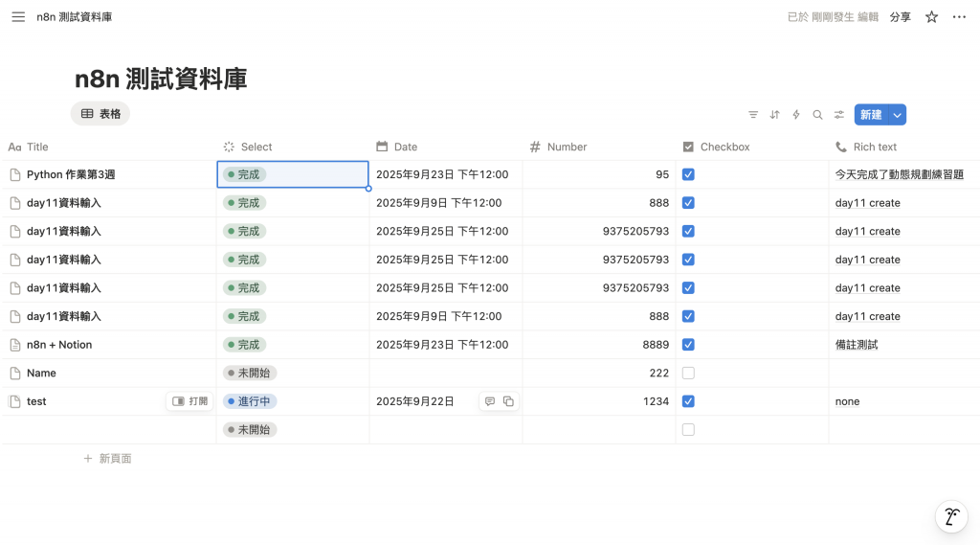Viewport: 980px width, 545px height.
Task: Click page icon of Python 作業第3週 row
Action: click(15, 174)
